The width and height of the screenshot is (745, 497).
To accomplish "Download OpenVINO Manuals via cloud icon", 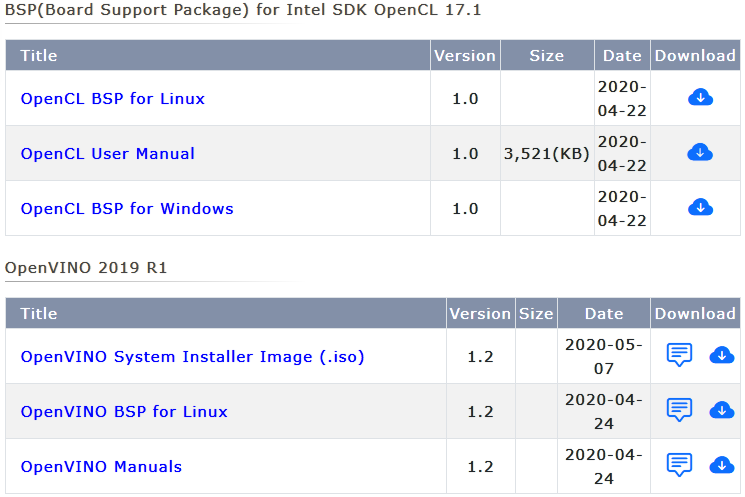I will pyautogui.click(x=721, y=465).
